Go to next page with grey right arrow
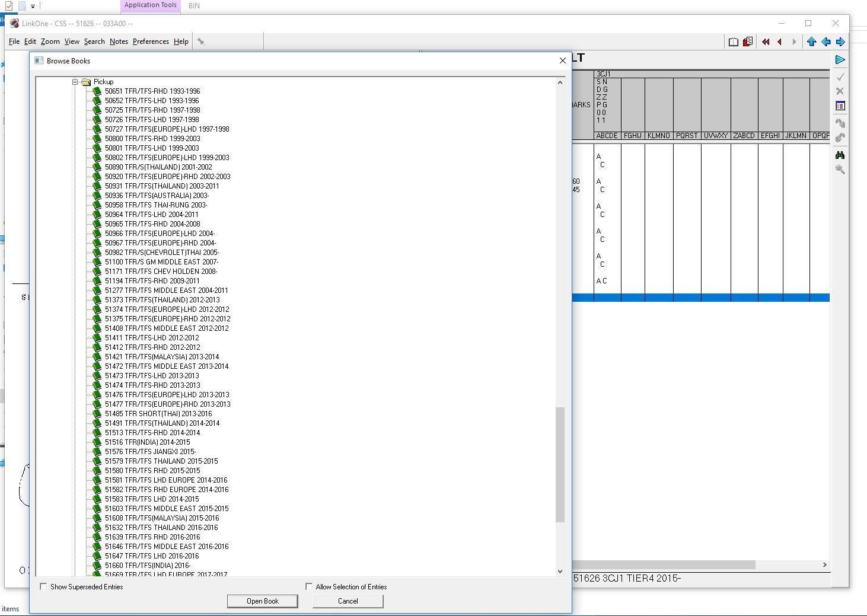The width and height of the screenshot is (867, 616). pyautogui.click(x=794, y=42)
